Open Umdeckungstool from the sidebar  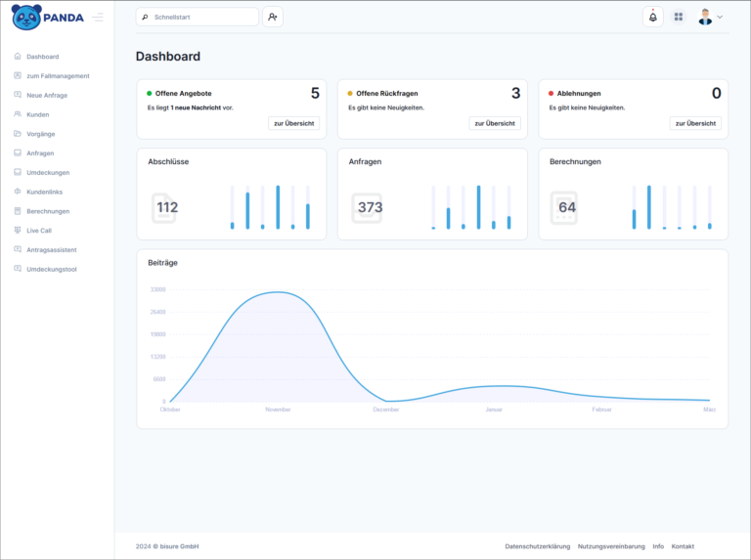(x=51, y=269)
